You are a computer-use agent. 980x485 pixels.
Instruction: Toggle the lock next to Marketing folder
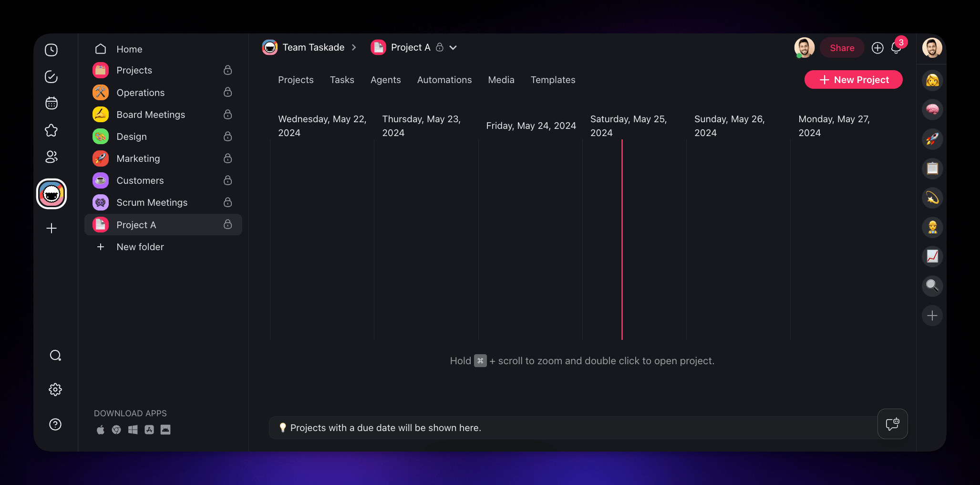tap(228, 158)
